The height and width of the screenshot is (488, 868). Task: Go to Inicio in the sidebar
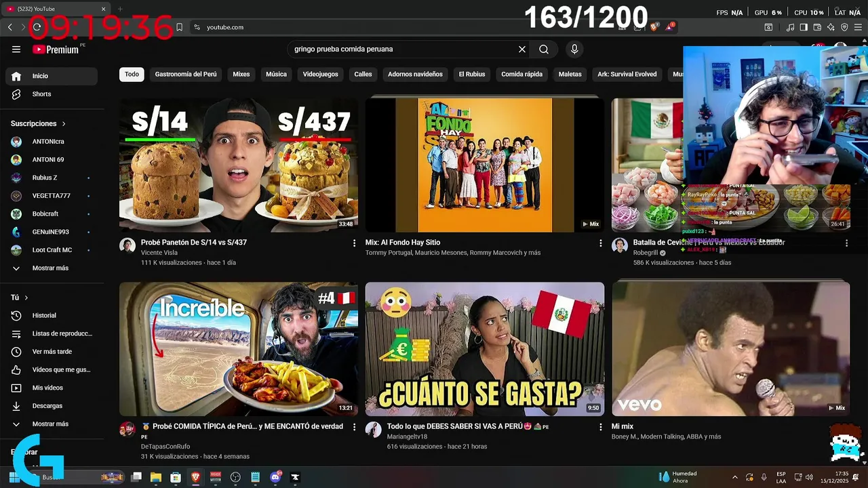pos(52,76)
